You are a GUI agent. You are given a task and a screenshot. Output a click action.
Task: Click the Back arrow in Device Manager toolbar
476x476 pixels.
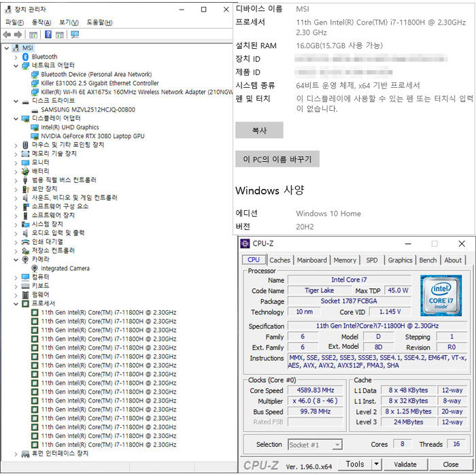(x=7, y=35)
